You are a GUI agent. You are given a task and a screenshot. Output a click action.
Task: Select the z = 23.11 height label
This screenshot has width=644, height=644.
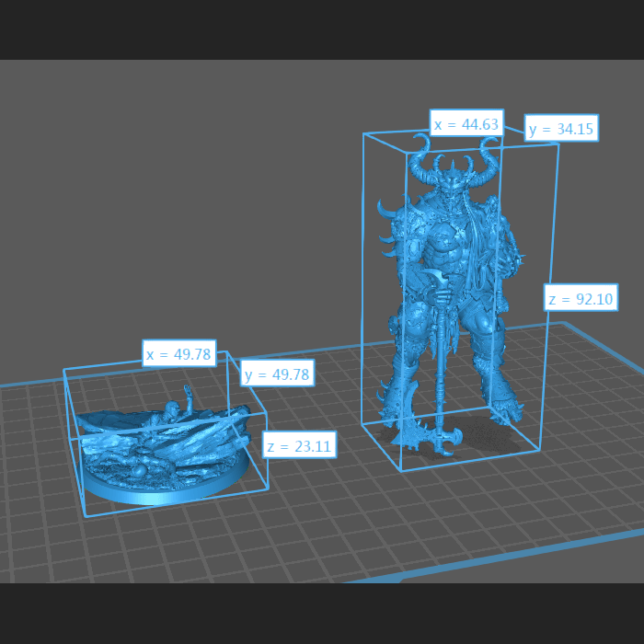[x=299, y=446]
